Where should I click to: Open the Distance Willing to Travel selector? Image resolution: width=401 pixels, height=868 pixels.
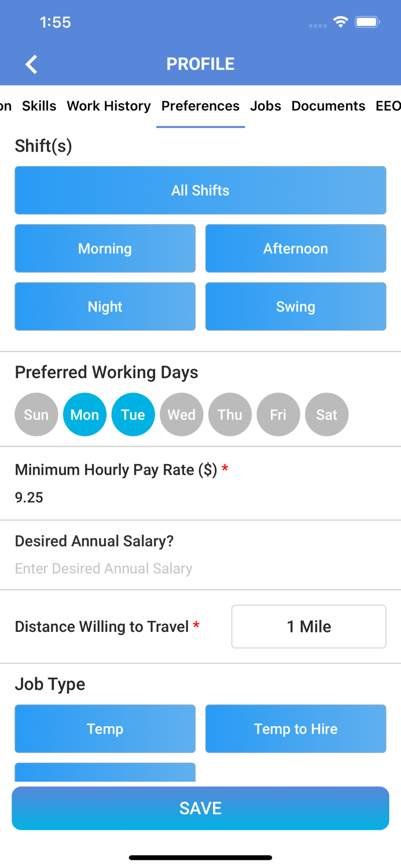click(308, 626)
